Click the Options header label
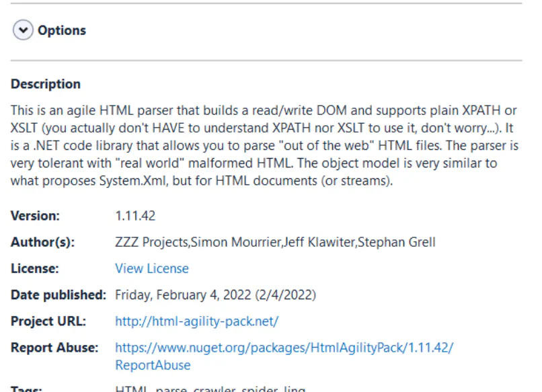 [x=64, y=30]
